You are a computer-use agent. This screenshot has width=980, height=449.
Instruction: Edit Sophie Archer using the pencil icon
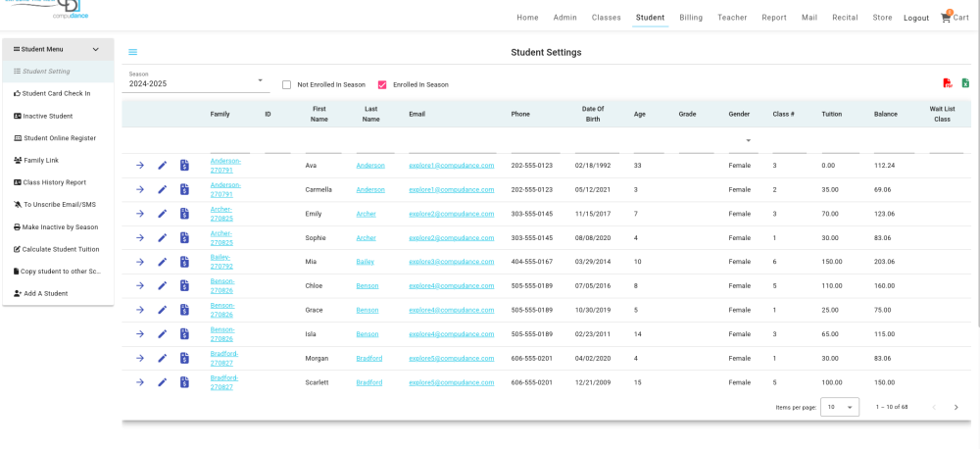[x=163, y=237]
